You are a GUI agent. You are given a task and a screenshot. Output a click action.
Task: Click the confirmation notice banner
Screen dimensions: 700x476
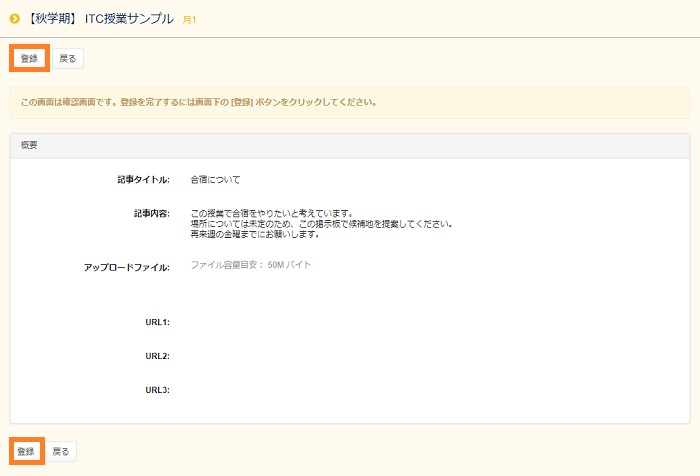(350, 102)
